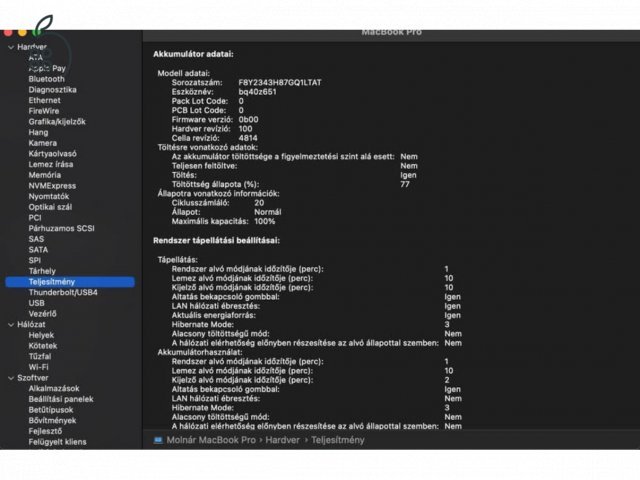Click Ciklusszámláló value 20
The width and height of the screenshot is (640, 480).
tap(259, 203)
